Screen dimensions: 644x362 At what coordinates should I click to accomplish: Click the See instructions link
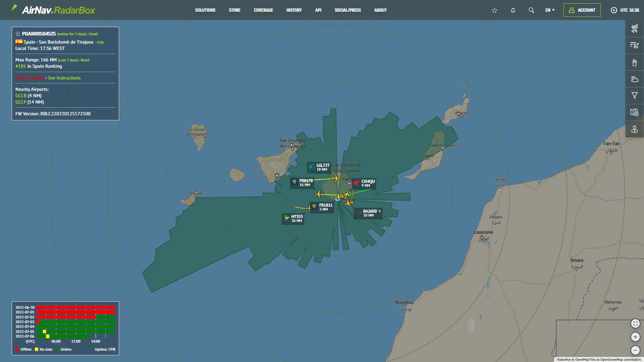pyautogui.click(x=64, y=78)
